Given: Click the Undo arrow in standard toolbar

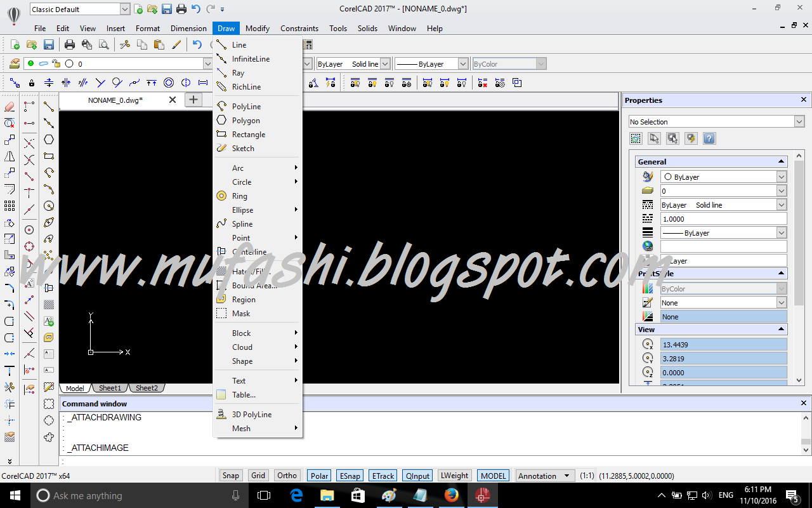Looking at the screenshot, I should [x=197, y=44].
